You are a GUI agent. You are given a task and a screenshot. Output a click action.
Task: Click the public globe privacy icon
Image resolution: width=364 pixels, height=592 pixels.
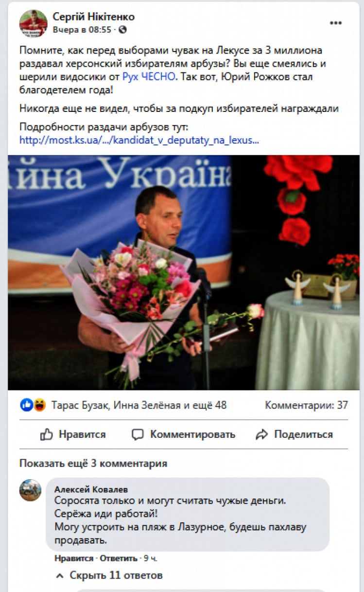[123, 30]
